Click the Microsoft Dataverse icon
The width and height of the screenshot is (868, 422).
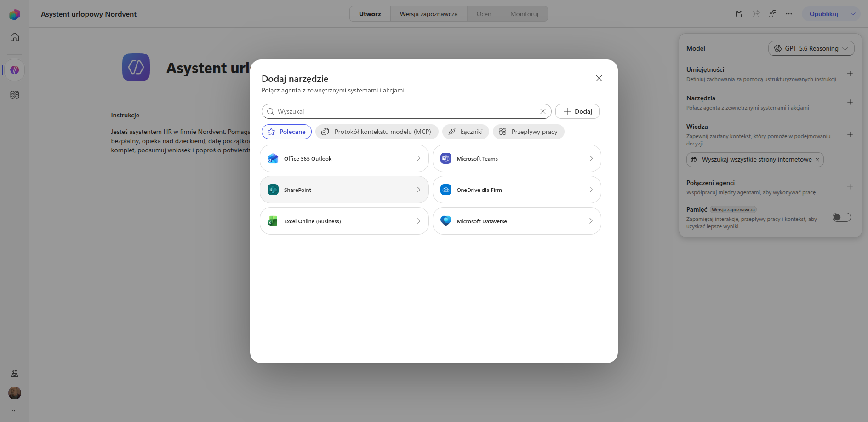(x=446, y=221)
